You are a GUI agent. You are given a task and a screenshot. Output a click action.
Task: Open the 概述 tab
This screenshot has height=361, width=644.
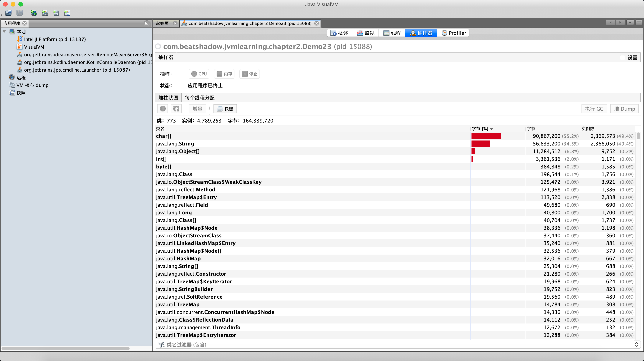(x=339, y=33)
